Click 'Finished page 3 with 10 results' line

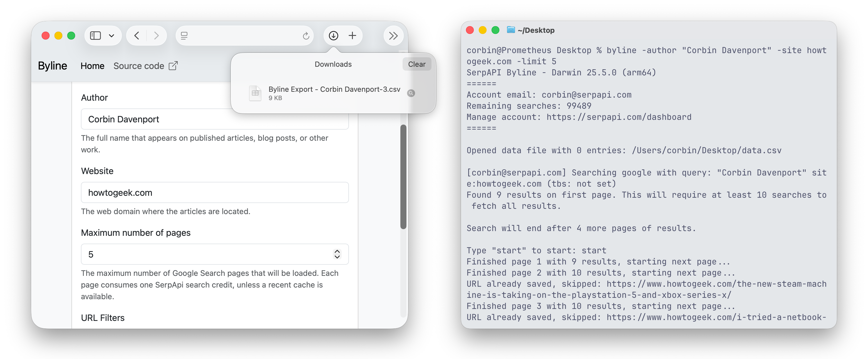(601, 306)
